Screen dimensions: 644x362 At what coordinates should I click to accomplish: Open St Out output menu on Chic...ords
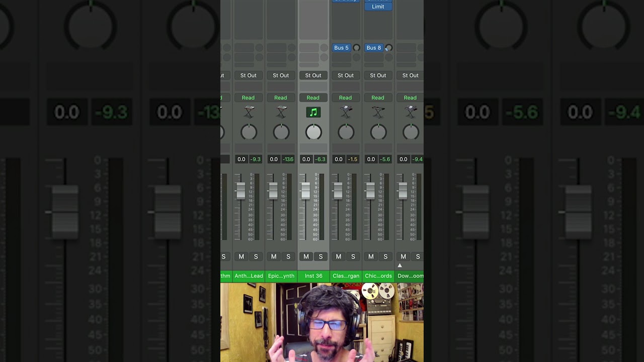378,75
